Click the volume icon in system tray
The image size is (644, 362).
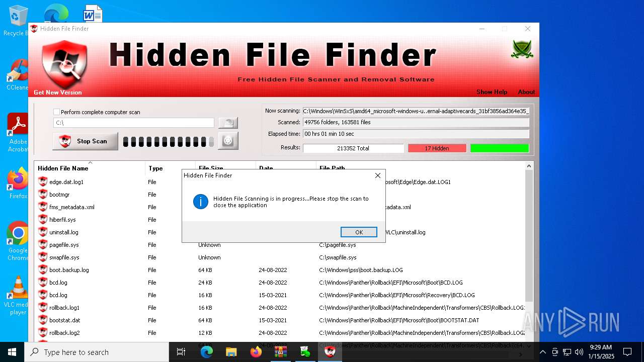tap(579, 352)
